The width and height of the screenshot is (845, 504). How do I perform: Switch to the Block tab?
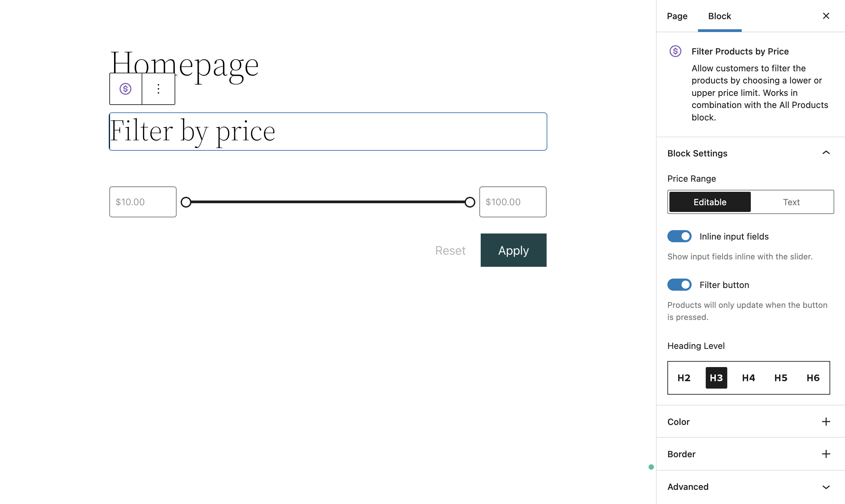click(x=720, y=16)
